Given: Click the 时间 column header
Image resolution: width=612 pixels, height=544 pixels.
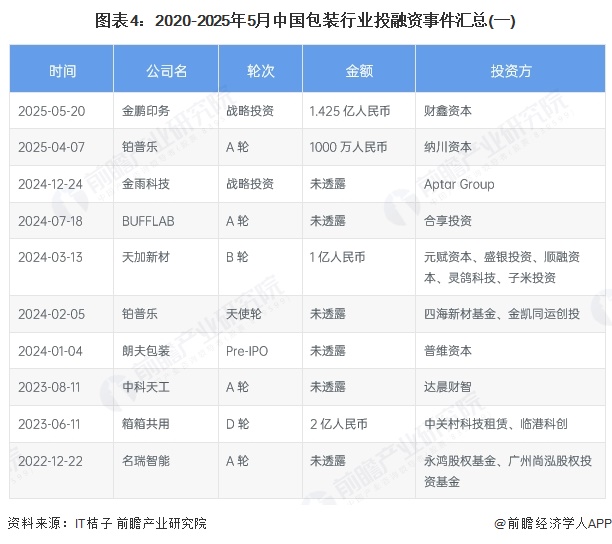Looking at the screenshot, I should (x=62, y=71).
